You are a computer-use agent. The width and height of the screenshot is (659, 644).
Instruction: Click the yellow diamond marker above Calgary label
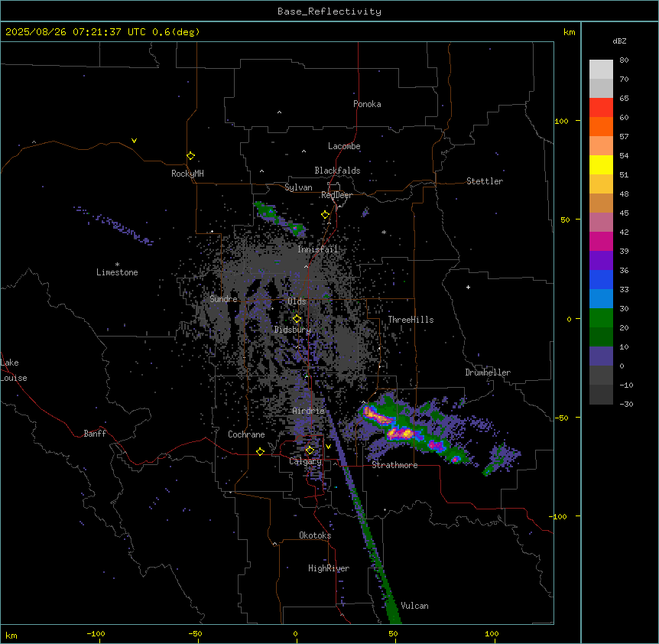(310, 450)
